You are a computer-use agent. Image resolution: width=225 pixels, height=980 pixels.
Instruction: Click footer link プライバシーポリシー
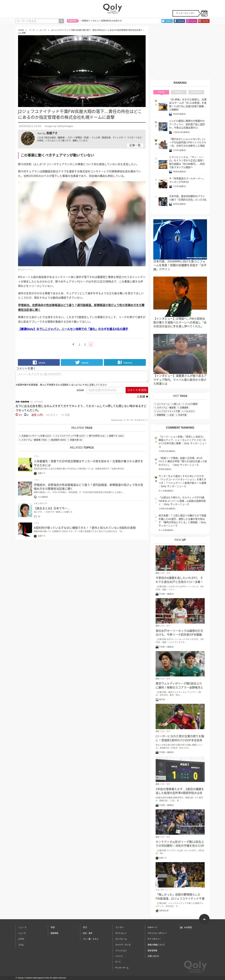157,933
